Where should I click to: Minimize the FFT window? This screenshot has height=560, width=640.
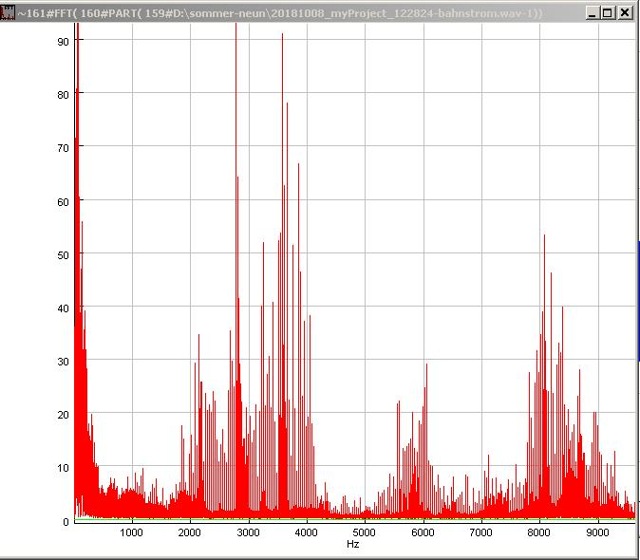592,13
